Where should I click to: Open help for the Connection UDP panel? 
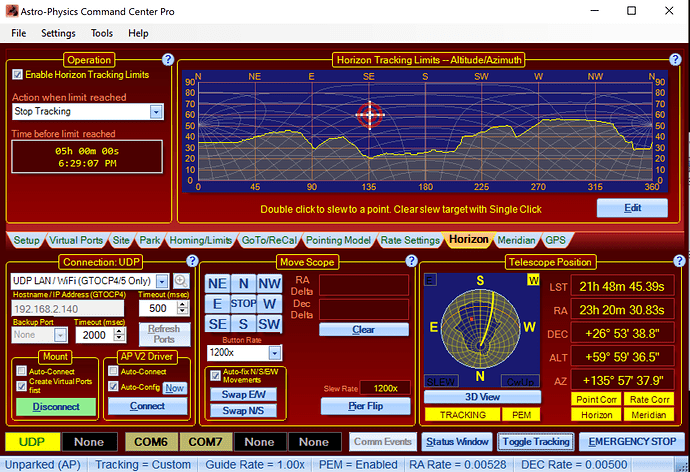pos(192,261)
